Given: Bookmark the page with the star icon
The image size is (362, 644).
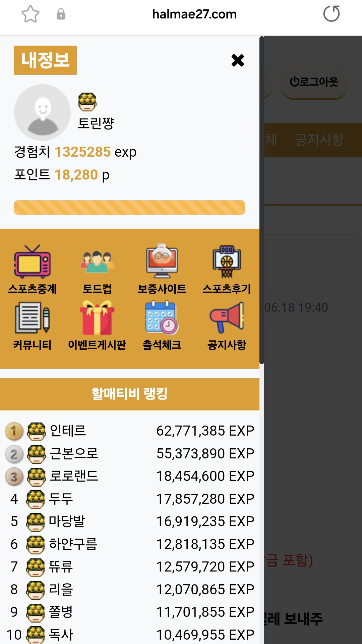Looking at the screenshot, I should pyautogui.click(x=31, y=14).
